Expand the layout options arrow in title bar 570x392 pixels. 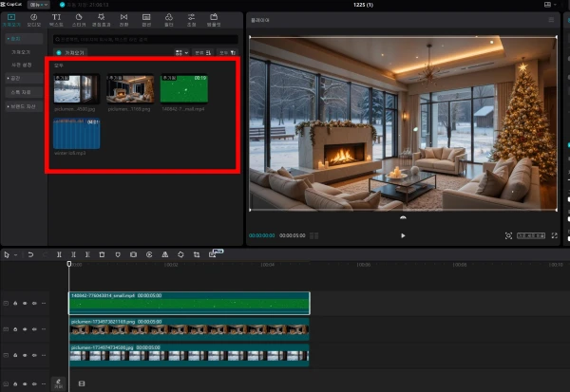(x=555, y=5)
